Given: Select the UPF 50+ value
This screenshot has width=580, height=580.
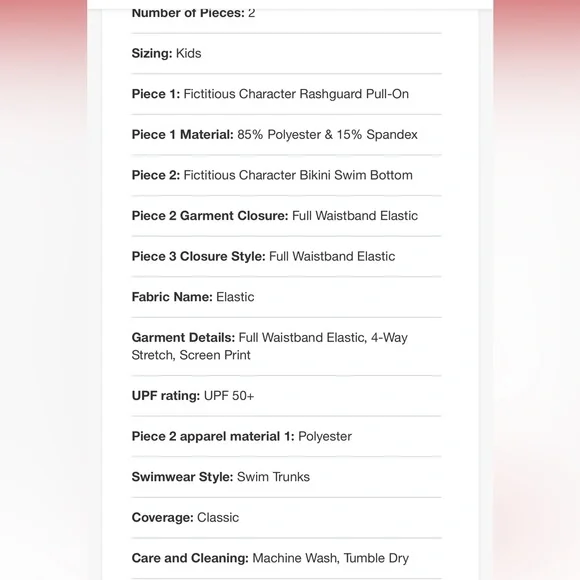Looking at the screenshot, I should click(x=229, y=396).
